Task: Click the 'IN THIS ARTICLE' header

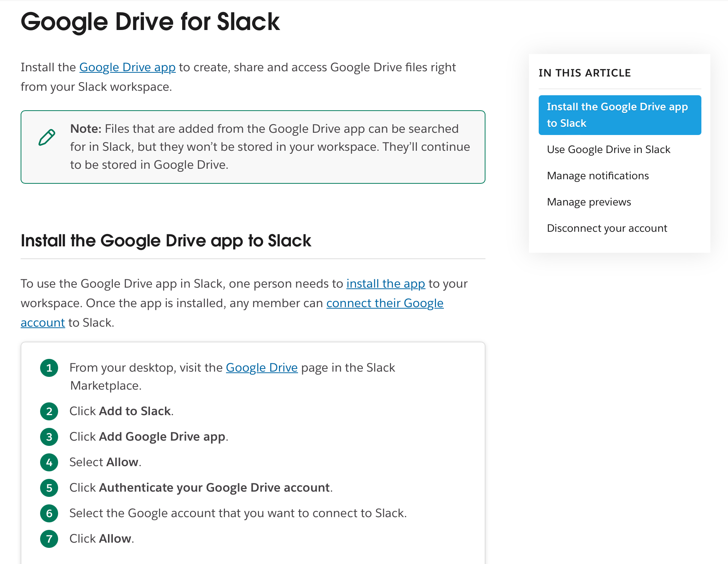Action: [x=585, y=73]
